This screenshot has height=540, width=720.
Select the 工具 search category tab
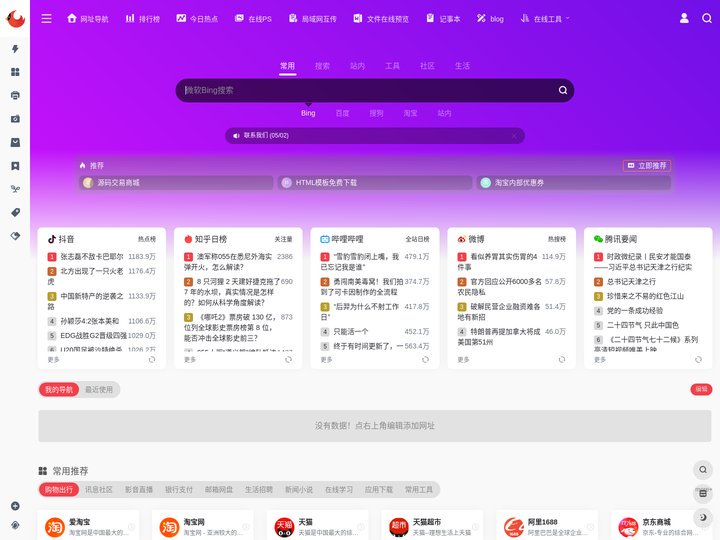(x=392, y=66)
